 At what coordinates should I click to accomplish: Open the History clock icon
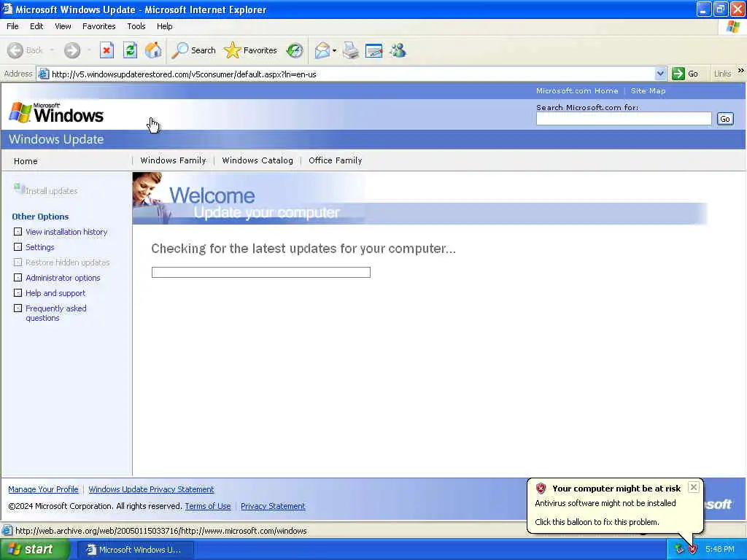point(295,50)
